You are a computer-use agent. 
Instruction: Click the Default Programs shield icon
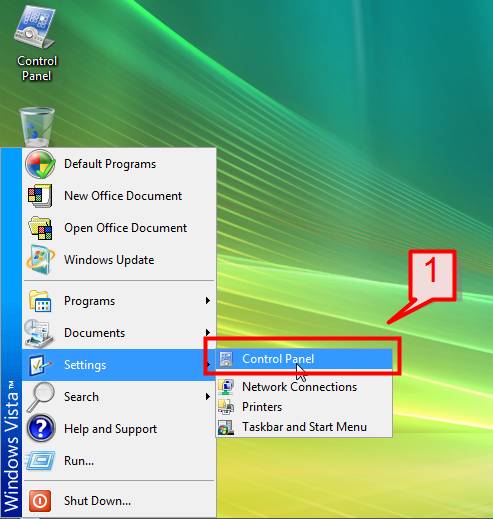[x=40, y=164]
